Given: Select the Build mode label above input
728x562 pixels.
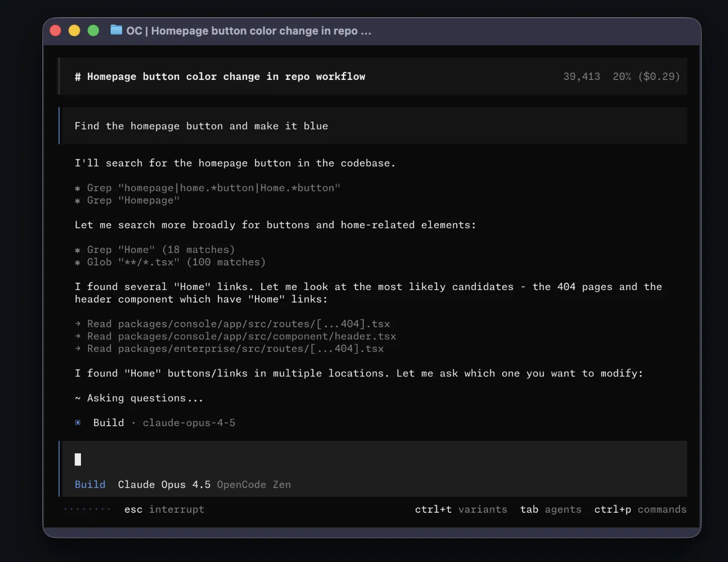Looking at the screenshot, I should point(90,484).
